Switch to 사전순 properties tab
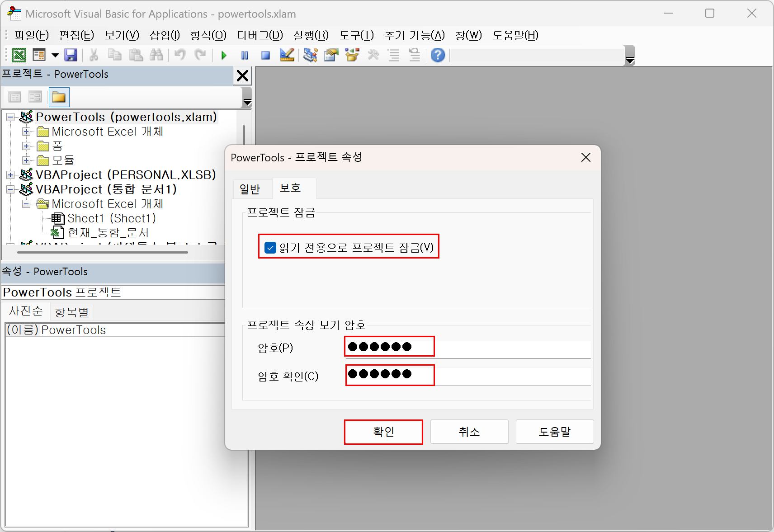Image resolution: width=774 pixels, height=532 pixels. pyautogui.click(x=26, y=311)
